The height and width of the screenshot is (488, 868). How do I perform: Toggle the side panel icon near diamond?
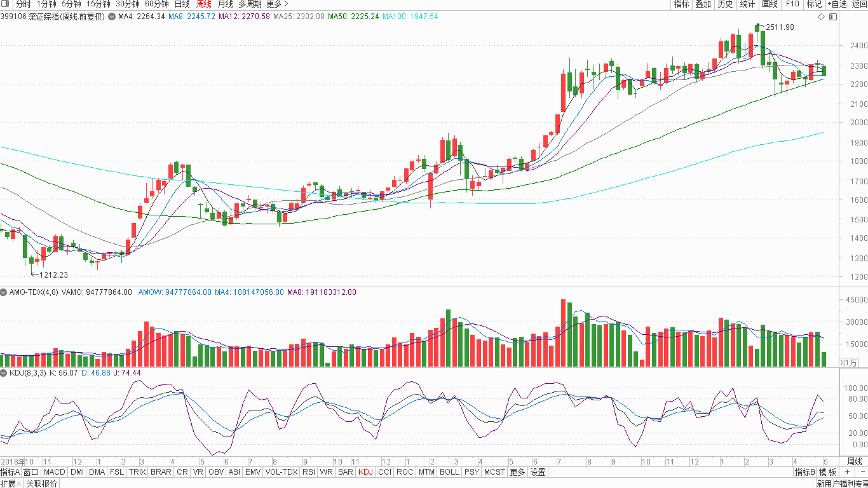(833, 17)
